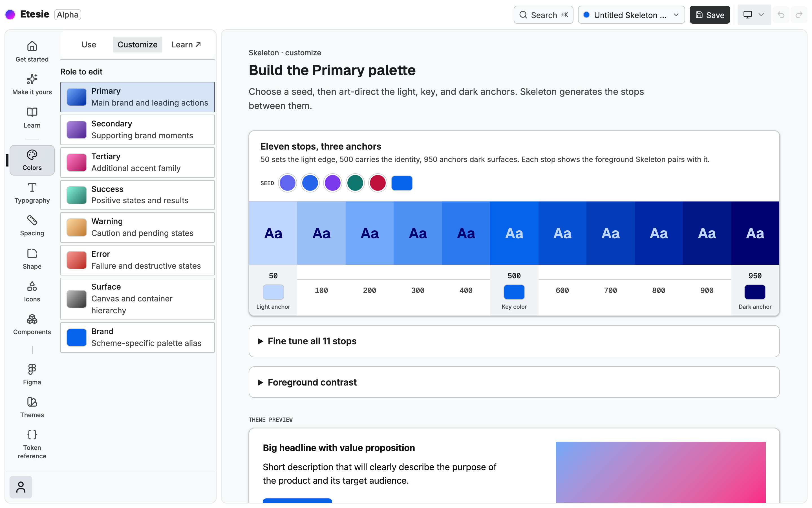Open Themes section
The width and height of the screenshot is (812, 508).
pos(32,407)
